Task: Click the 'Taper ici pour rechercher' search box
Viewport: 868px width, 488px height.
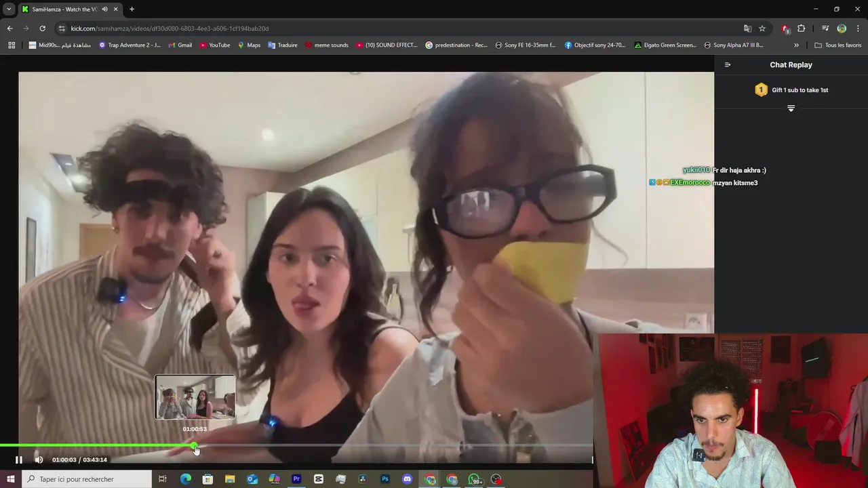Action: click(87, 479)
